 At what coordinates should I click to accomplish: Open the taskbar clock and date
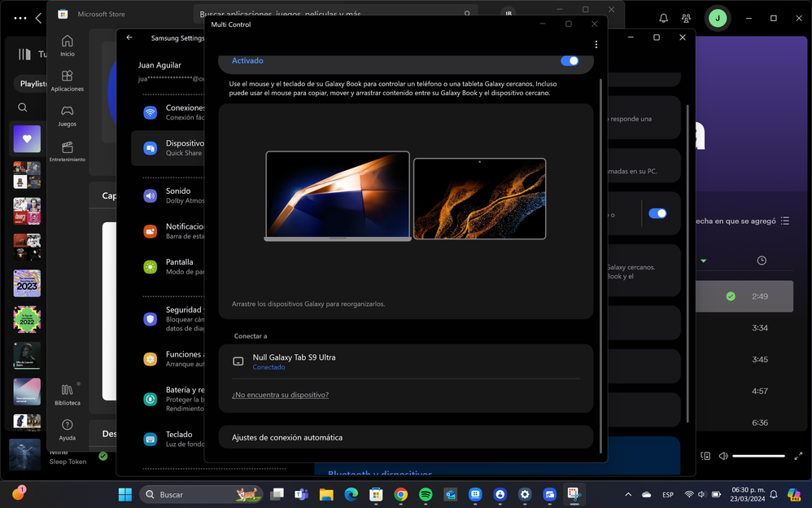tap(747, 494)
